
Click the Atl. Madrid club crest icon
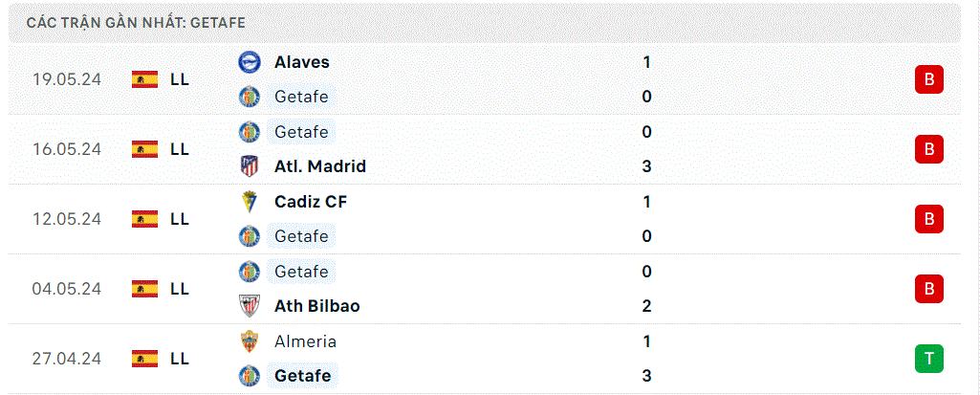pos(250,166)
